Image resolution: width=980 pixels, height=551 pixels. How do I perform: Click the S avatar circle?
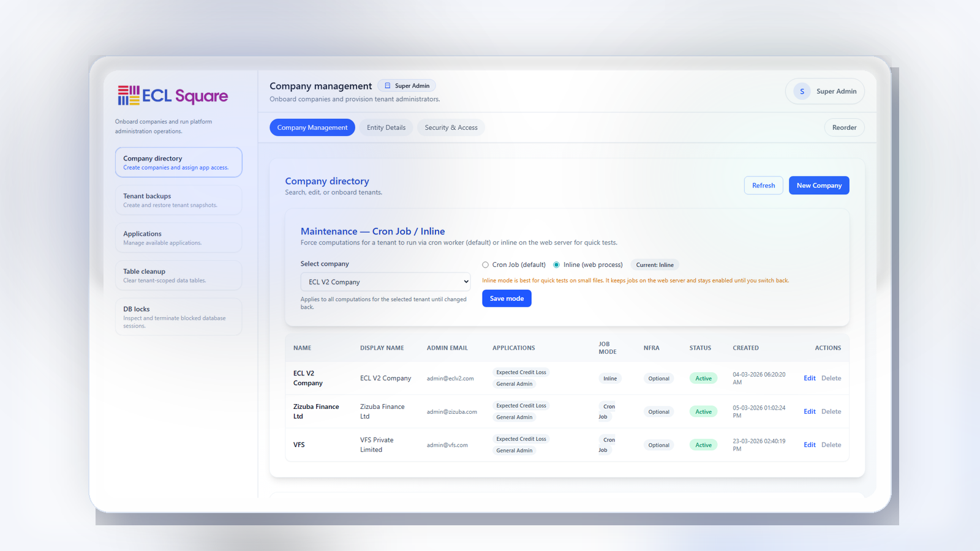coord(802,91)
